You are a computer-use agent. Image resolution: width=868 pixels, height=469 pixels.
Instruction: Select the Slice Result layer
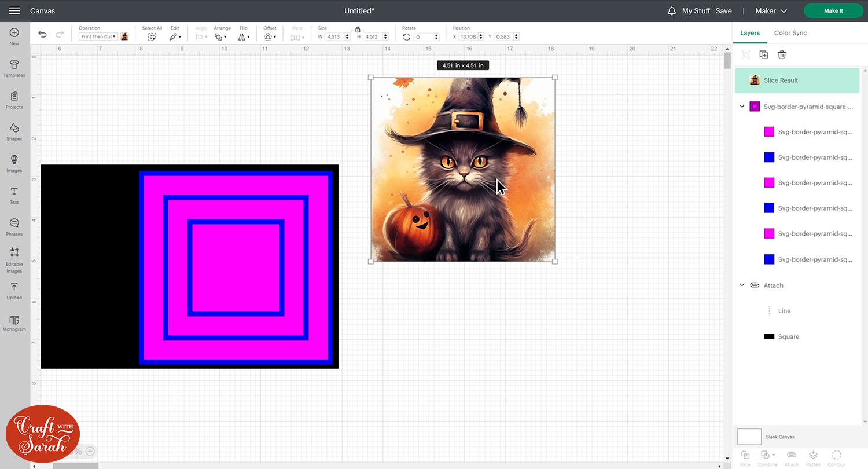coord(797,80)
